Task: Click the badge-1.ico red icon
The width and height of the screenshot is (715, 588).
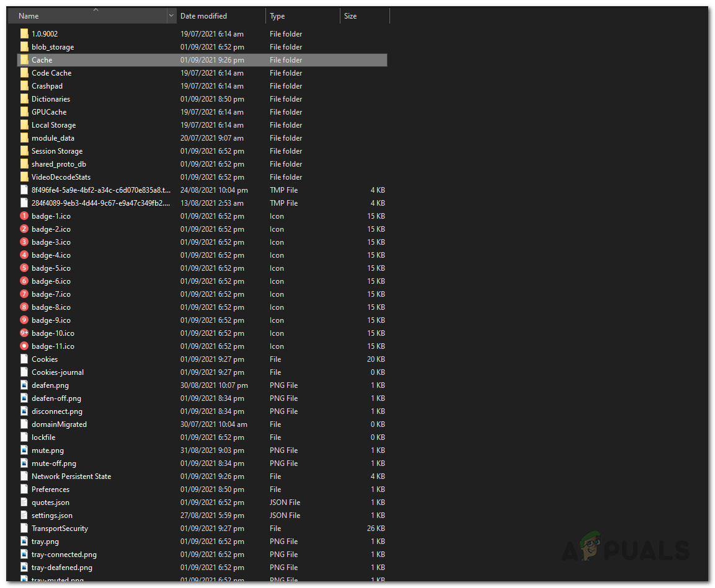Action: point(24,216)
